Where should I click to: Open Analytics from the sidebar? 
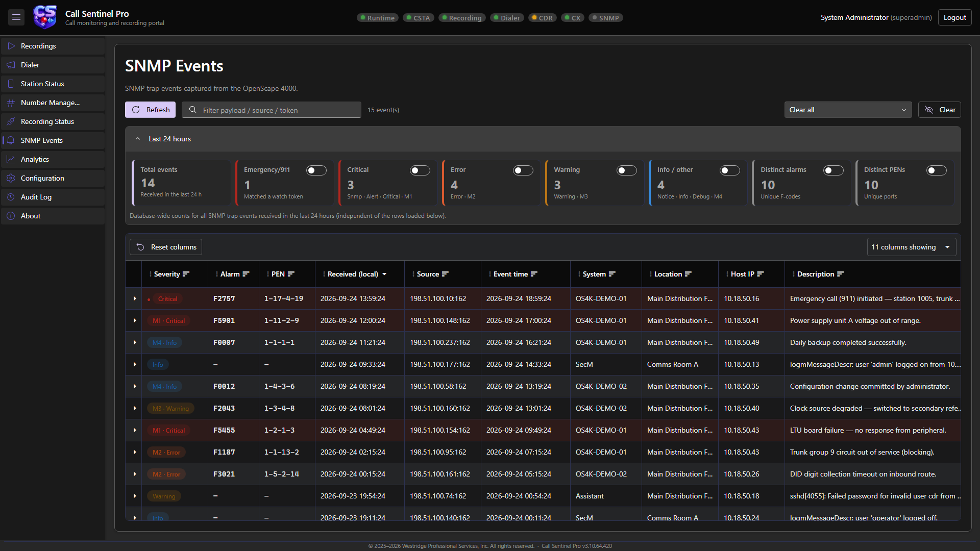point(53,159)
